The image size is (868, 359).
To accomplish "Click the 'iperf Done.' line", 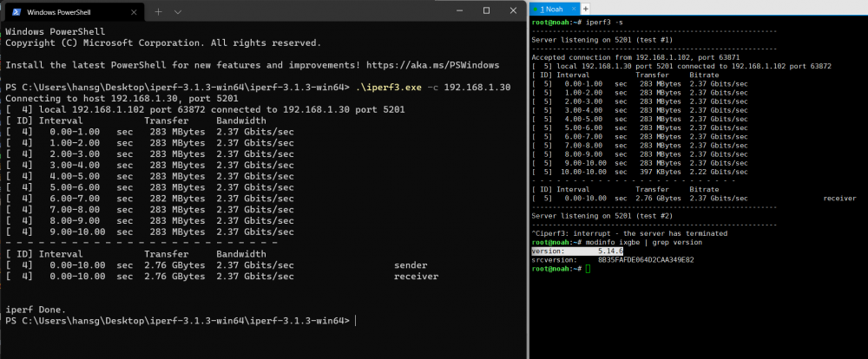I will tap(36, 310).
